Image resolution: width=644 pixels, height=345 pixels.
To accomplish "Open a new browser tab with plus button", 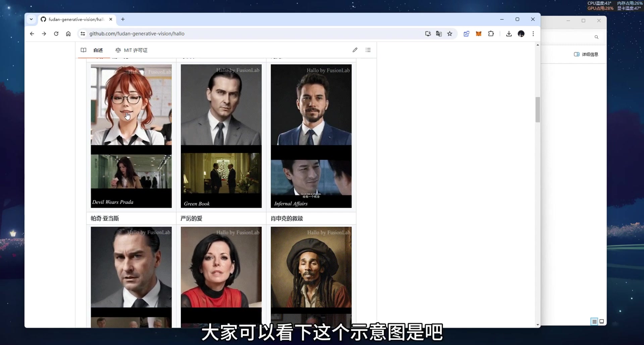I will pyautogui.click(x=123, y=19).
